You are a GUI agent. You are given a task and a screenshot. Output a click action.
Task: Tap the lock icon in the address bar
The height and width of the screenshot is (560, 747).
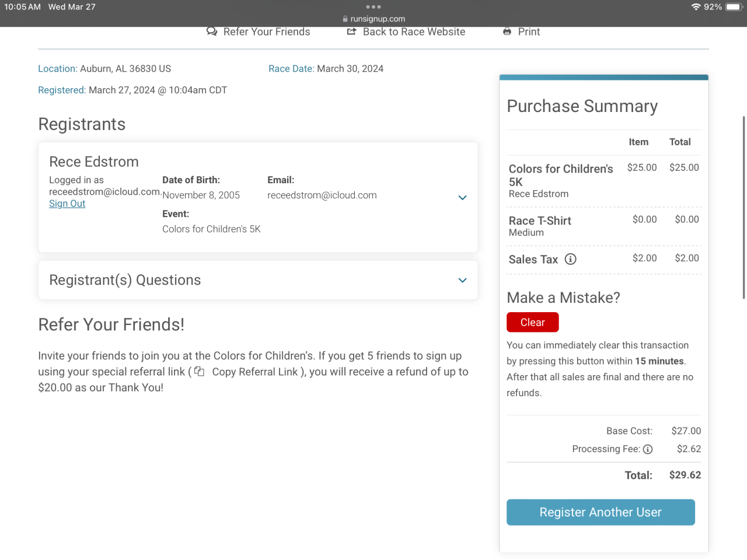pos(345,19)
